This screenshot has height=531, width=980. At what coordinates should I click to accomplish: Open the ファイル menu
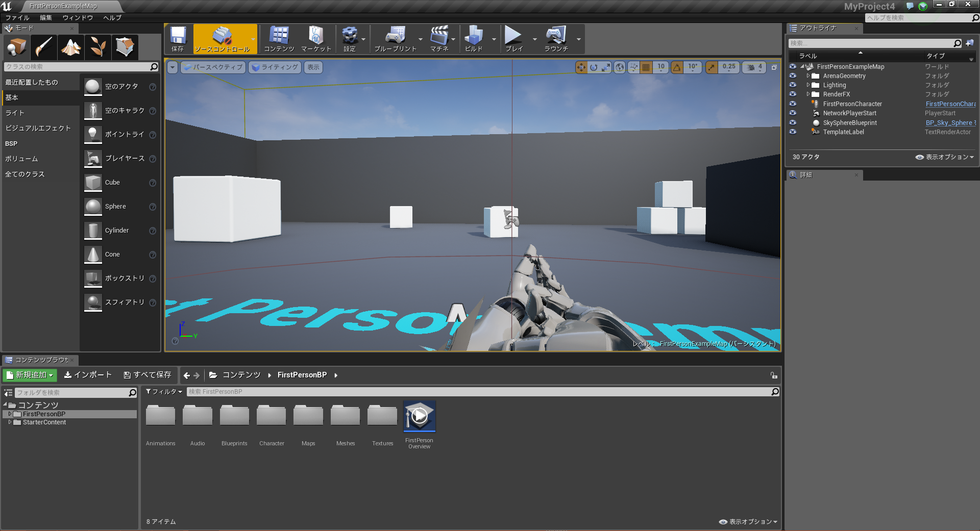(17, 18)
